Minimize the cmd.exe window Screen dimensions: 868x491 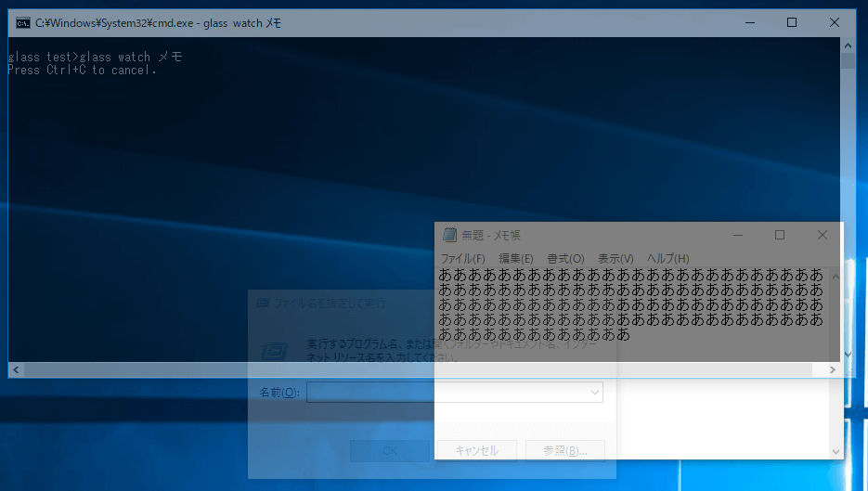pos(750,22)
